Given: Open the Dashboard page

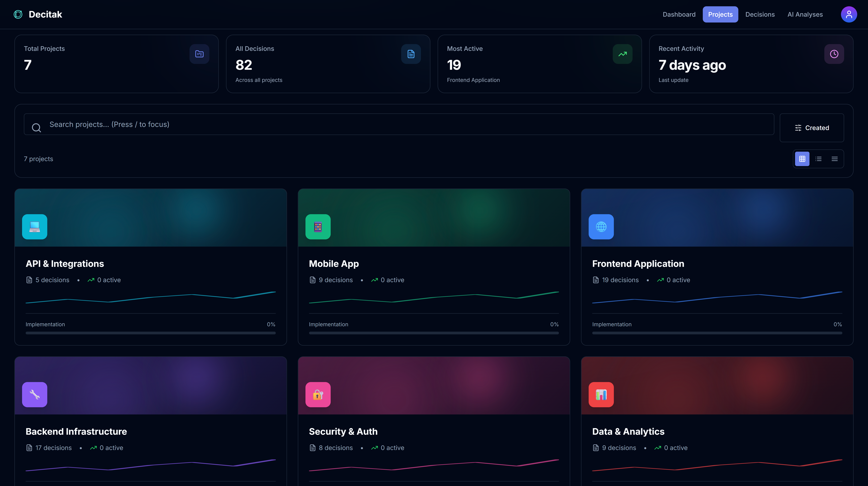Looking at the screenshot, I should click(x=679, y=14).
